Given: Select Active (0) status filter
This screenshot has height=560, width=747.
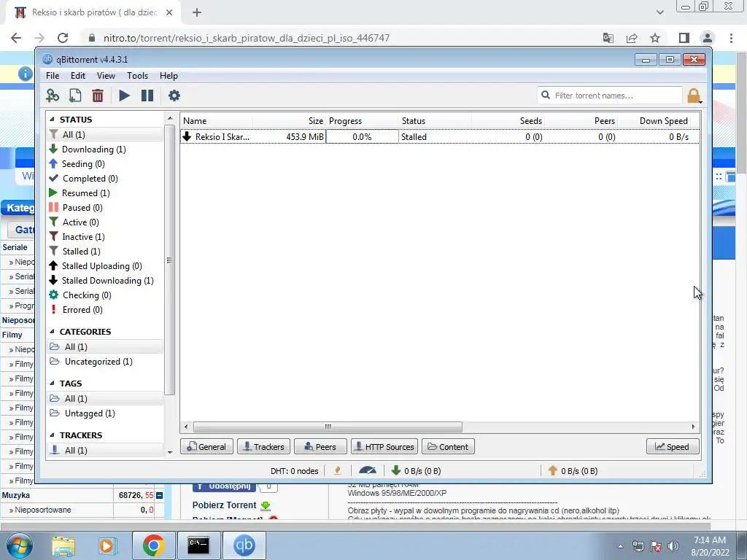Looking at the screenshot, I should point(105,222).
